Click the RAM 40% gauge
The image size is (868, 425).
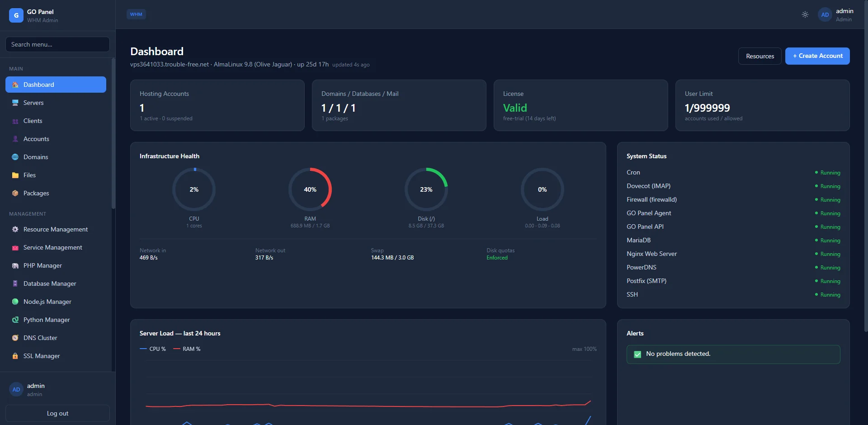click(x=310, y=189)
